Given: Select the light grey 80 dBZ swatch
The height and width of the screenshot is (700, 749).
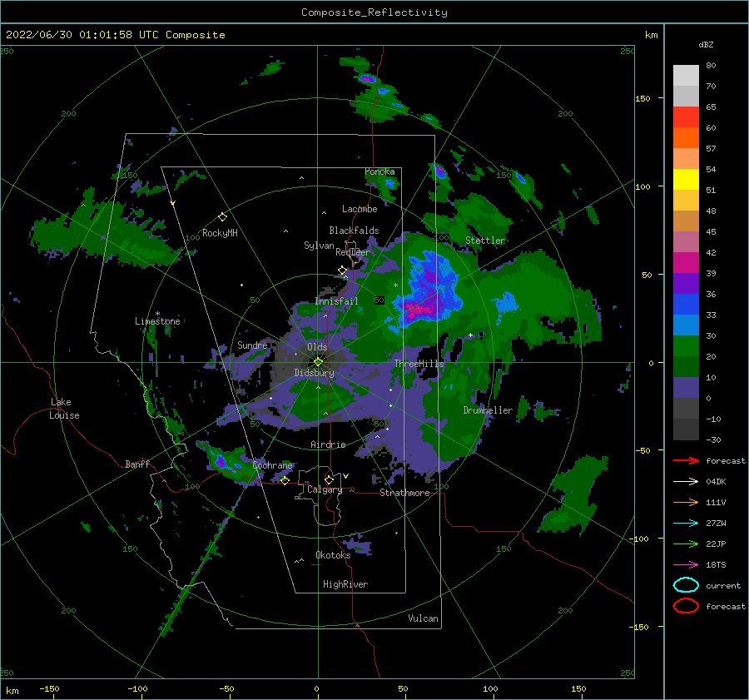Looking at the screenshot, I should [686, 75].
